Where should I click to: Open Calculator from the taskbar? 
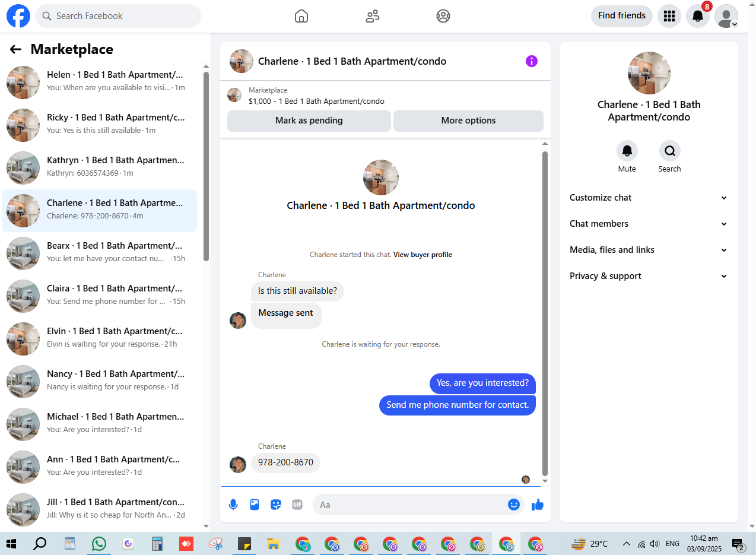pos(157,544)
